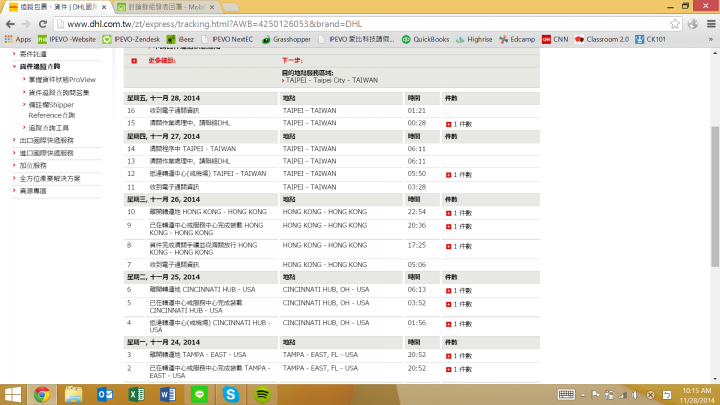Open sidebar item 掌握貨件狀態ProView
The image size is (720, 405).
62,80
